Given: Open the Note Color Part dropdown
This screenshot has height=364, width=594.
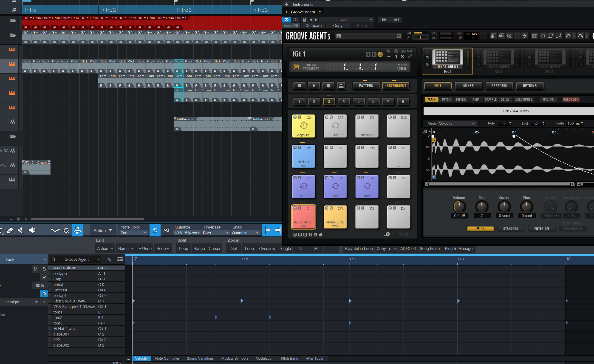Looking at the screenshot, I should click(x=133, y=233).
